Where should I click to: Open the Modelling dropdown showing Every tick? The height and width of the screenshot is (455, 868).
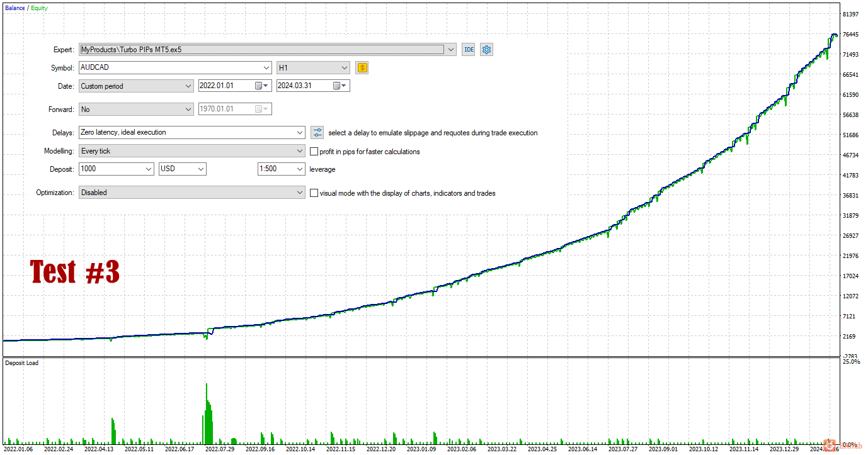tap(192, 152)
